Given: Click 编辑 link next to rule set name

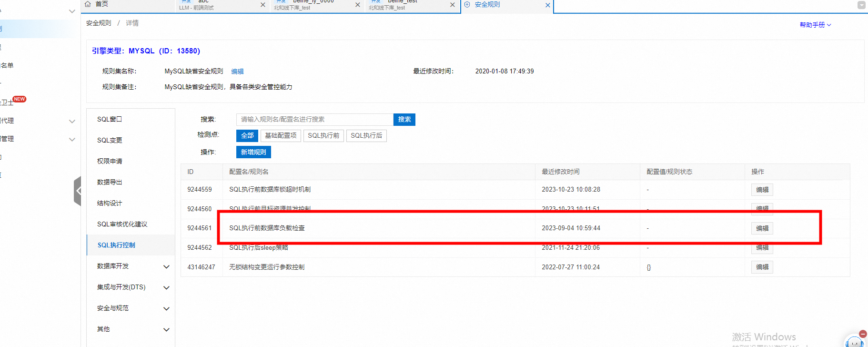Looking at the screenshot, I should coord(237,71).
